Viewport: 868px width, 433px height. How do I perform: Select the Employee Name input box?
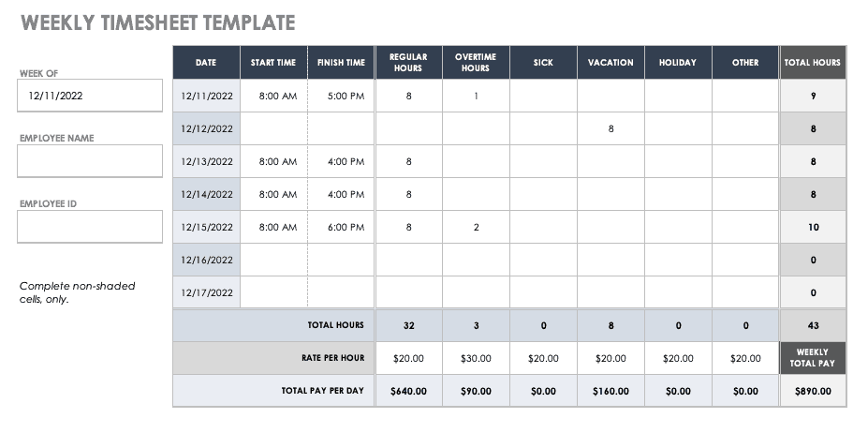(90, 161)
